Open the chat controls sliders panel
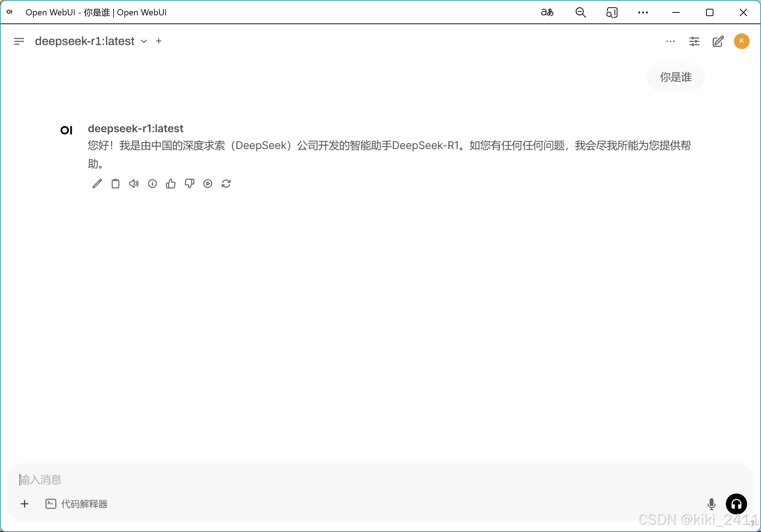 [694, 41]
